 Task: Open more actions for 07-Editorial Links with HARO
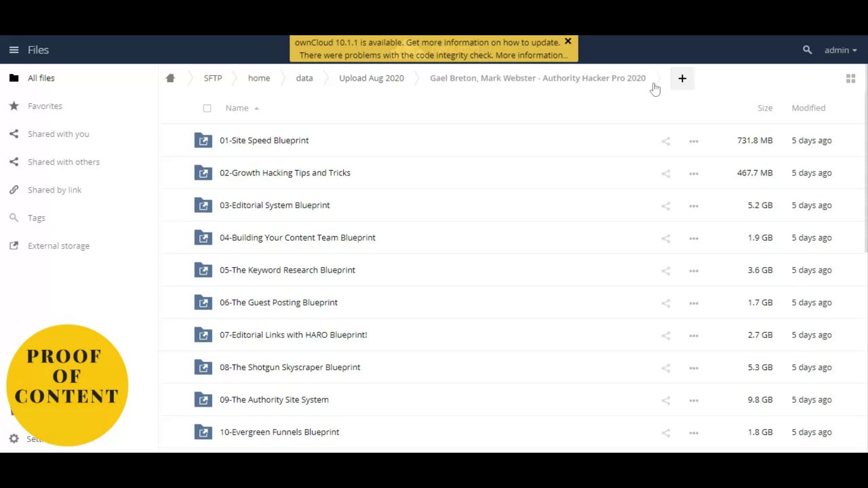694,335
